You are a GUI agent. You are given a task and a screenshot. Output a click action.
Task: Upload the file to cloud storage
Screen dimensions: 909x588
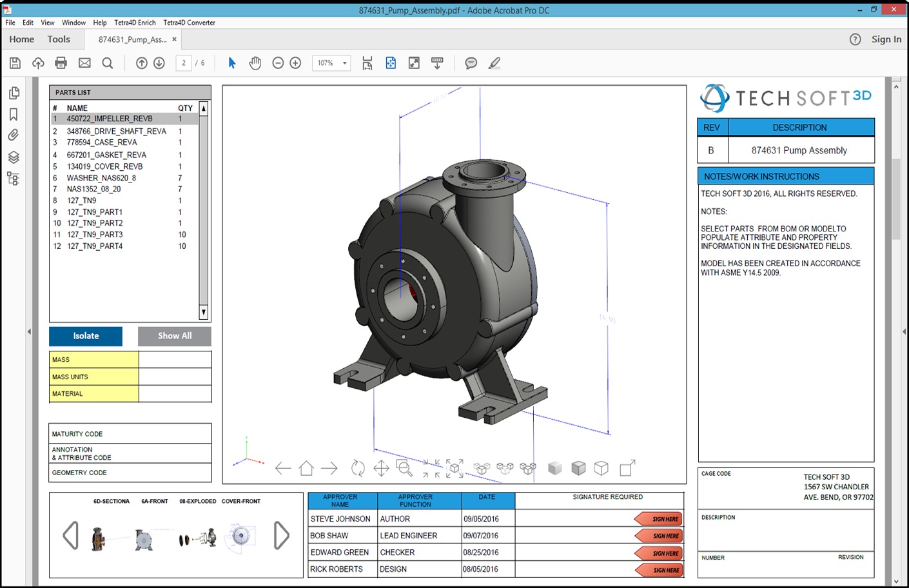pos(38,63)
